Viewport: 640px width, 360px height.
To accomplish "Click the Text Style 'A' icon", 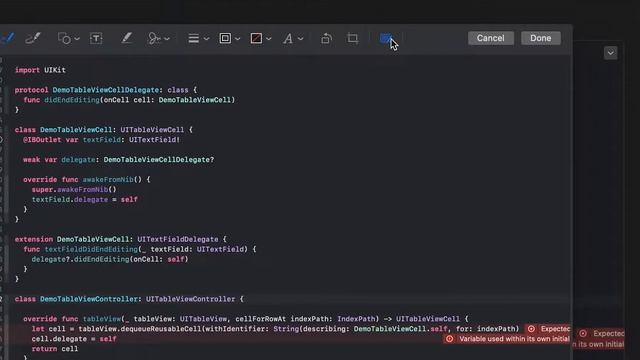I will 288,39.
